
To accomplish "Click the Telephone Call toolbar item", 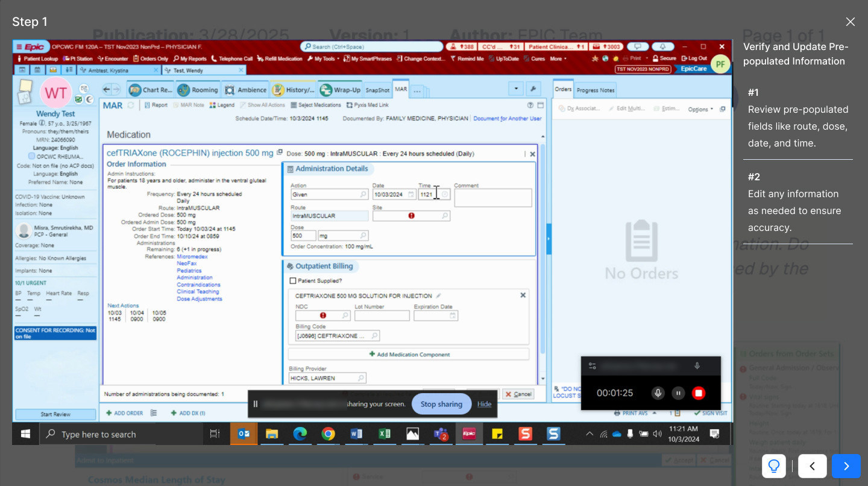I will (x=232, y=58).
